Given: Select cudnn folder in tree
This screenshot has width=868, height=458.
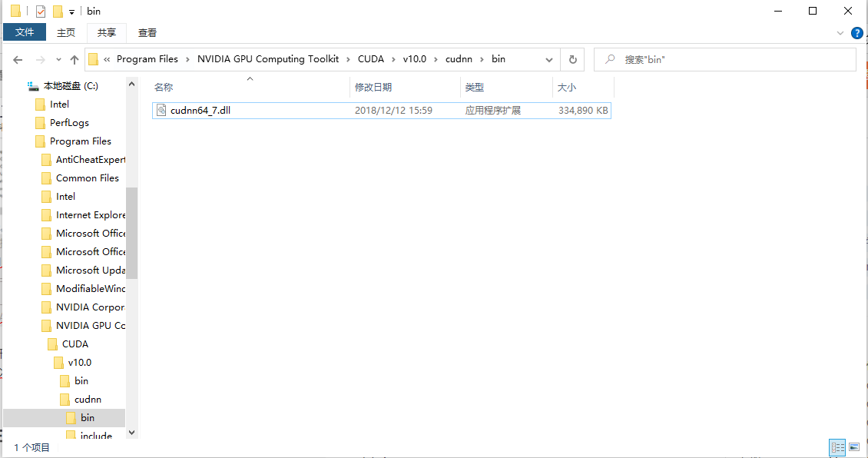Looking at the screenshot, I should (x=88, y=400).
